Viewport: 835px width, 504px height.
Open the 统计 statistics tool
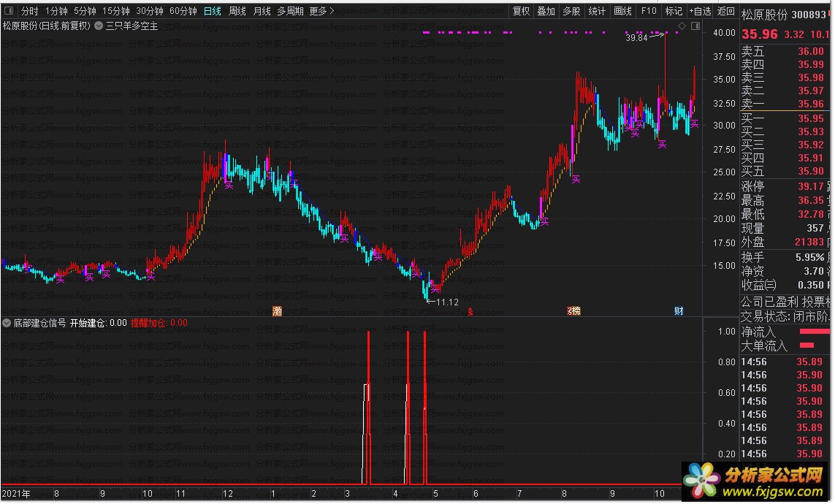click(x=597, y=11)
